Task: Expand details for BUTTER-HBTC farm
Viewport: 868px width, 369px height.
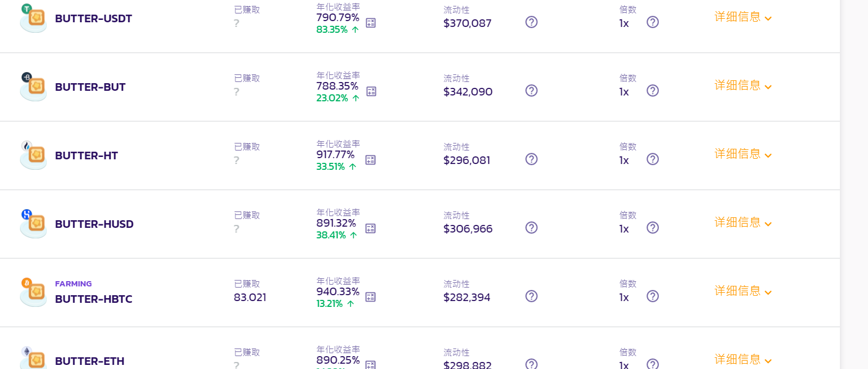Action: [x=743, y=291]
